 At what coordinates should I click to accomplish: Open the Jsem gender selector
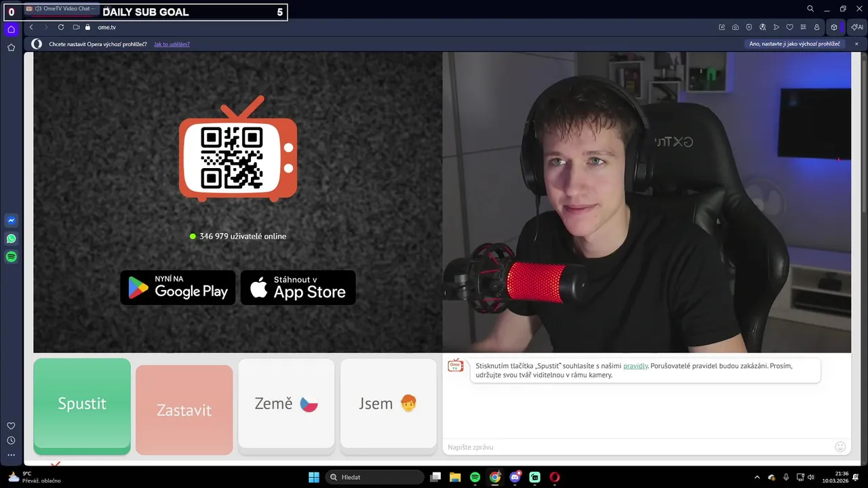point(388,405)
